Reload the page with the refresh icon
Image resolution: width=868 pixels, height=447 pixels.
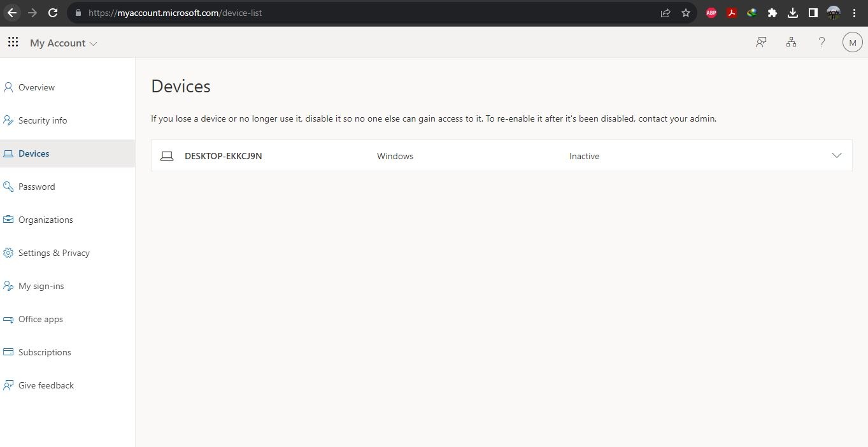point(53,13)
